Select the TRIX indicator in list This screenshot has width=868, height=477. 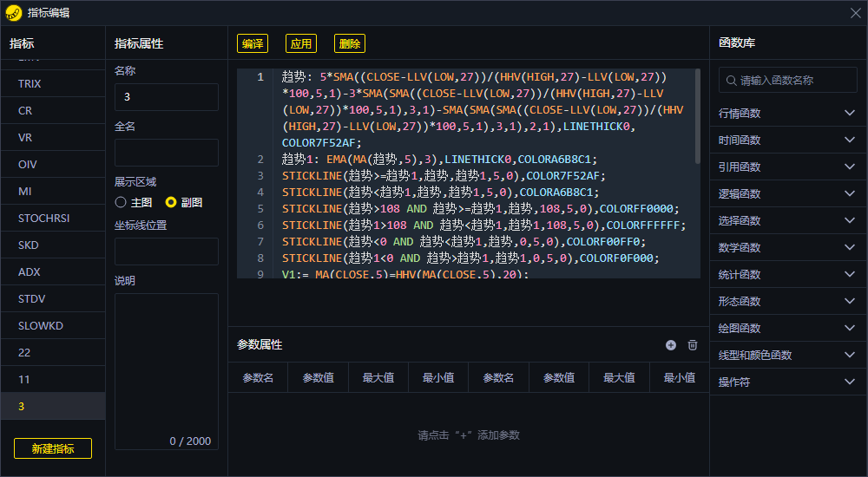pos(30,84)
